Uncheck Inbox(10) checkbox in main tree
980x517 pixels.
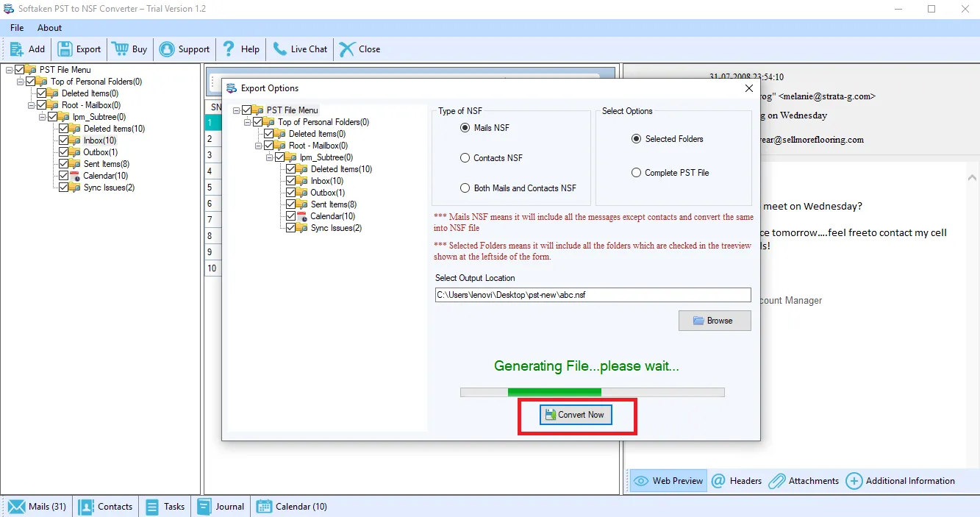click(63, 140)
